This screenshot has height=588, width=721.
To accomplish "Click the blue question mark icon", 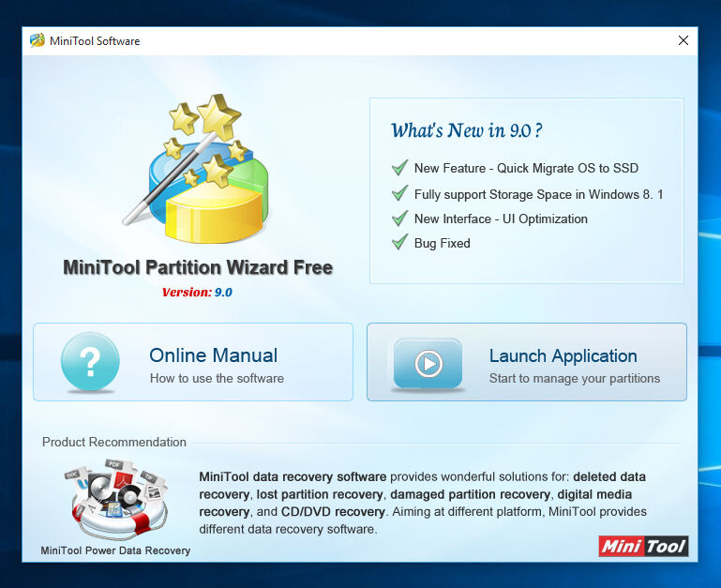I will [90, 362].
